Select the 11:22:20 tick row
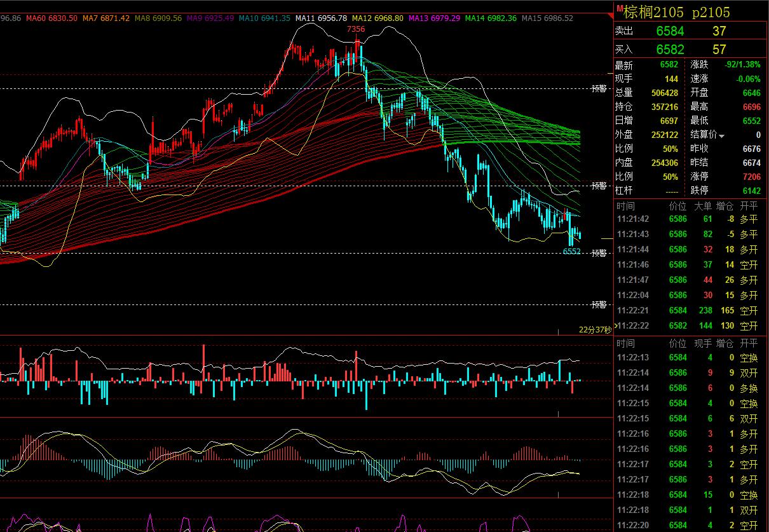 click(x=691, y=525)
